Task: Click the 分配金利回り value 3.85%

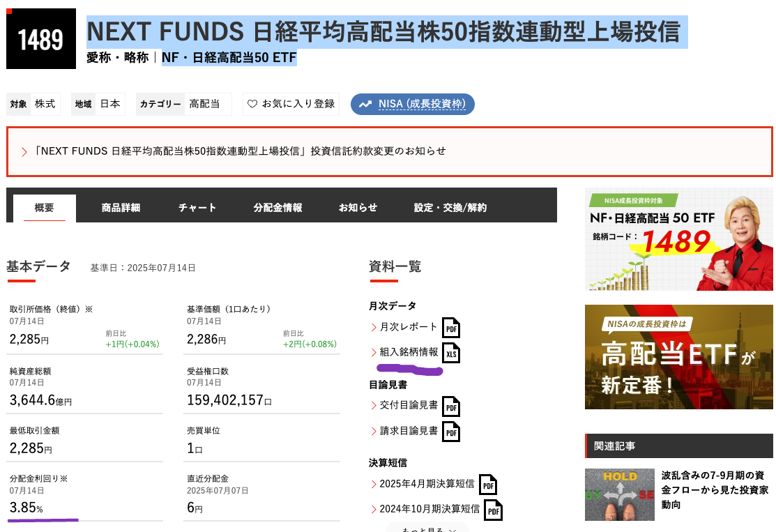Action: [26, 508]
